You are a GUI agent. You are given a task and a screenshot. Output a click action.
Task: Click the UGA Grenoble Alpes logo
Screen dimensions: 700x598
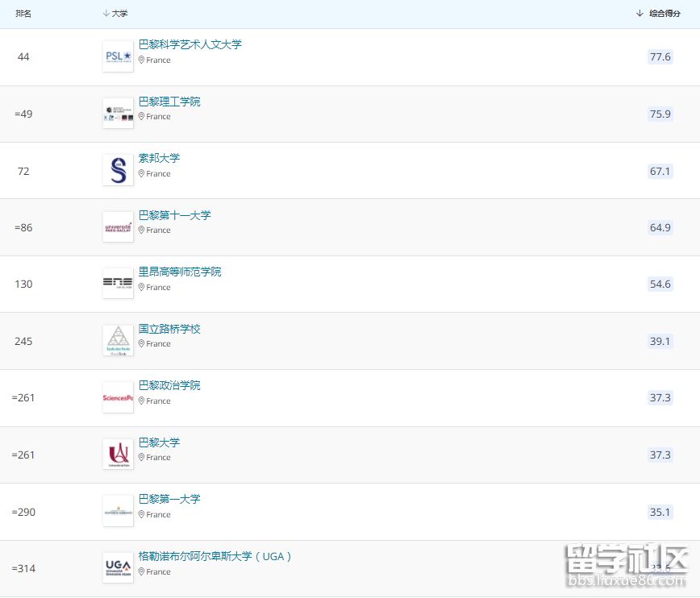pos(118,568)
